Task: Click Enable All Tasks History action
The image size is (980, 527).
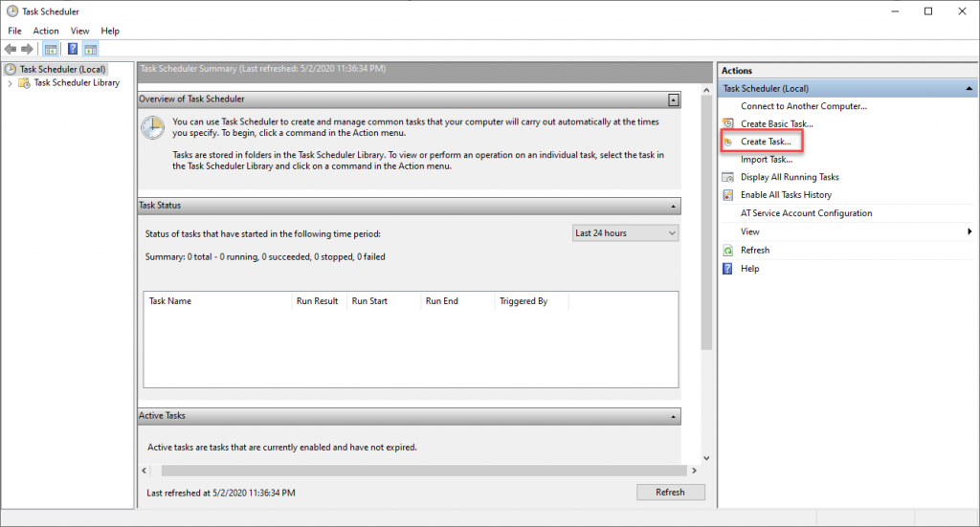Action: click(787, 195)
